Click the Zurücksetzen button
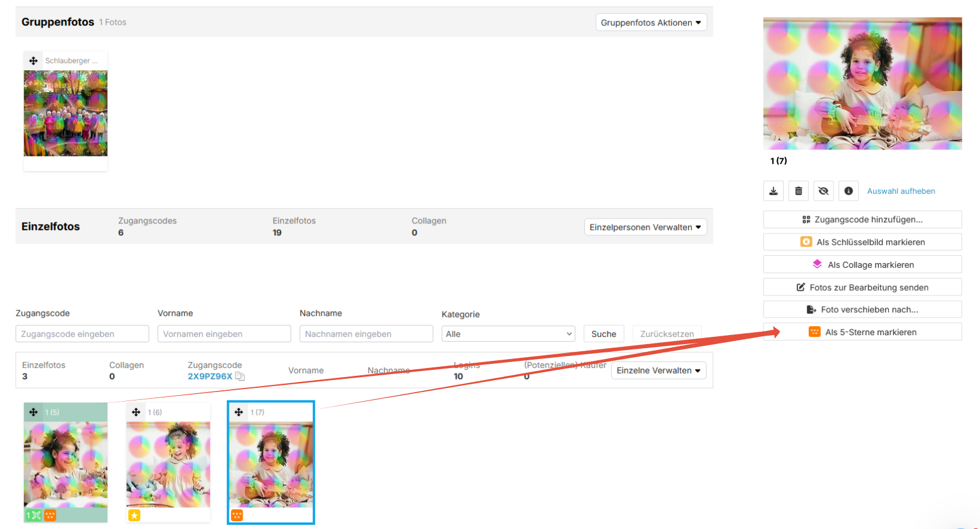This screenshot has height=529, width=980. pos(667,334)
